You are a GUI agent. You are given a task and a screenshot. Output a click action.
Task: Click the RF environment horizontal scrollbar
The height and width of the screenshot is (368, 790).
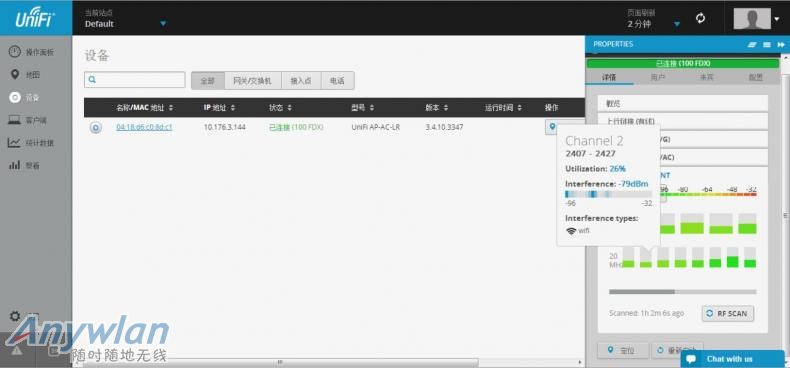coord(682,291)
